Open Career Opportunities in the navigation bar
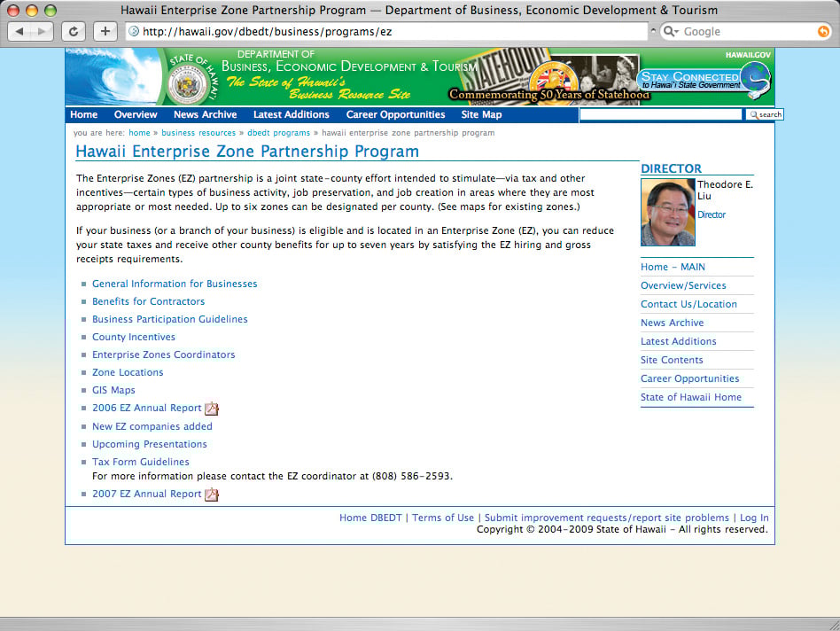The height and width of the screenshot is (631, 840). tap(395, 114)
